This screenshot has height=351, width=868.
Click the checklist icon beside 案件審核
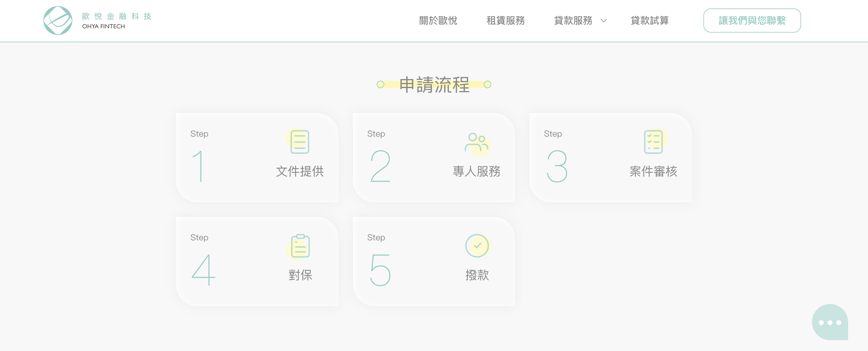pos(653,142)
